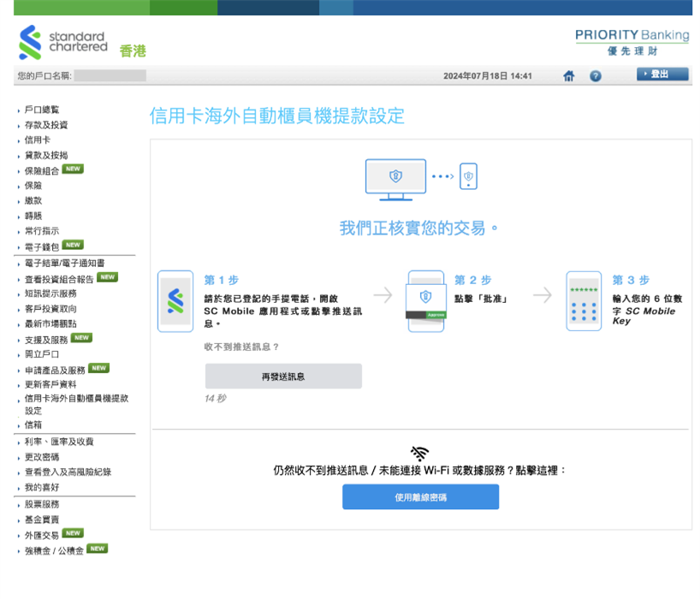
Task: Open the help question mark icon
Action: point(596,76)
